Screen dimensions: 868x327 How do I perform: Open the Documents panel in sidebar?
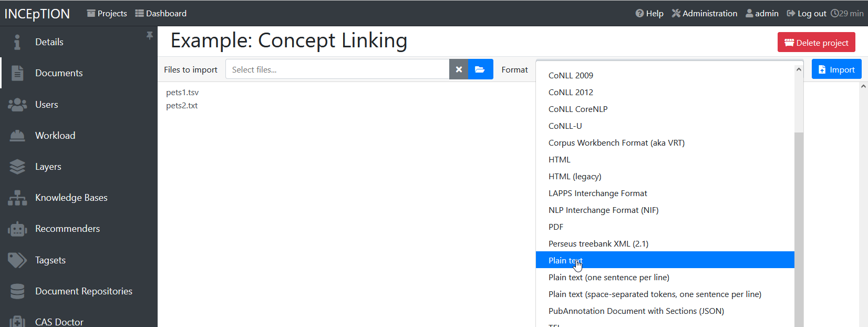59,73
